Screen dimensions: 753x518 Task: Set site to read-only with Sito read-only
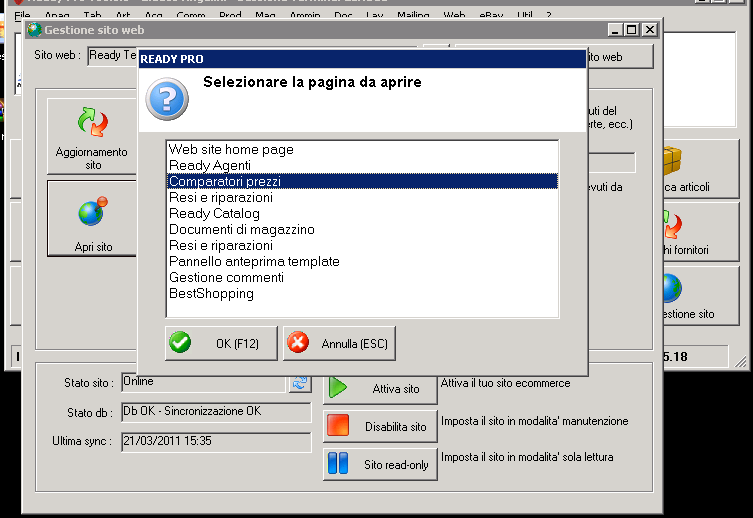pos(380,464)
